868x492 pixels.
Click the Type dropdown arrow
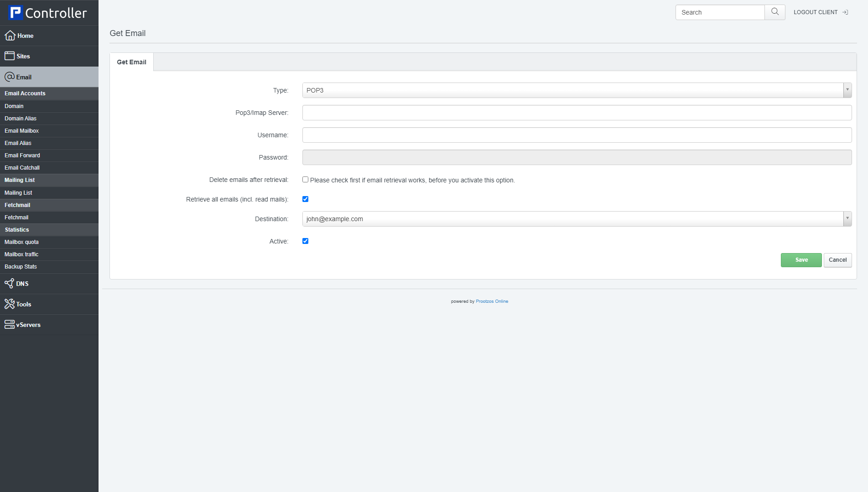pyautogui.click(x=847, y=90)
